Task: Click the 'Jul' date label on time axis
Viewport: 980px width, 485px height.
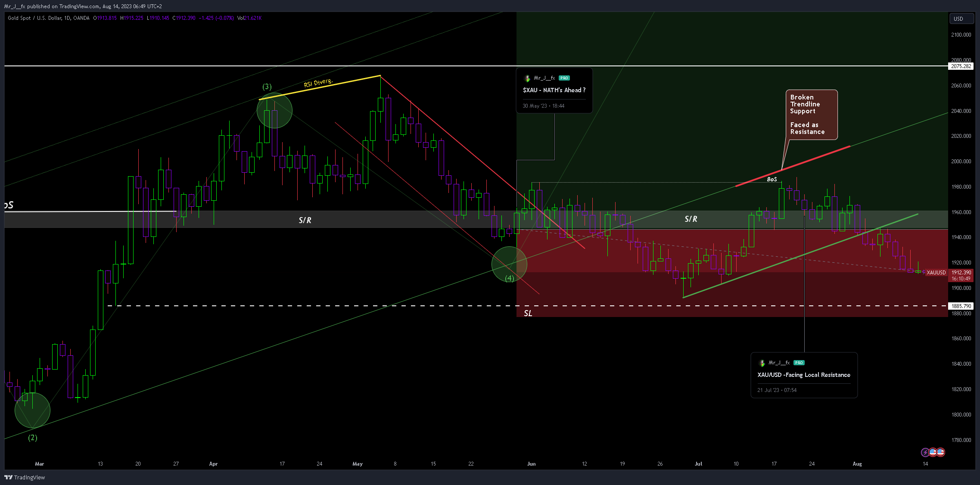Action: pos(698,464)
